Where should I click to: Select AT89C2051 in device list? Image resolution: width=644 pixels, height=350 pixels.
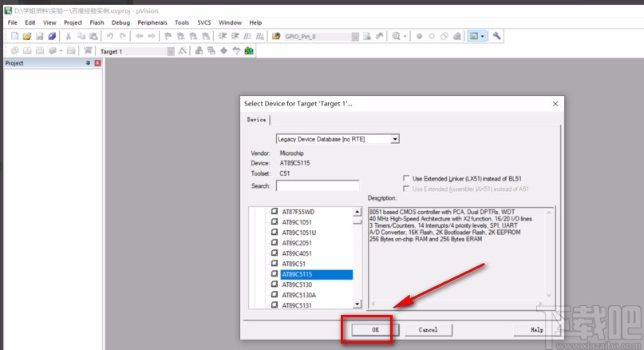pyautogui.click(x=297, y=243)
